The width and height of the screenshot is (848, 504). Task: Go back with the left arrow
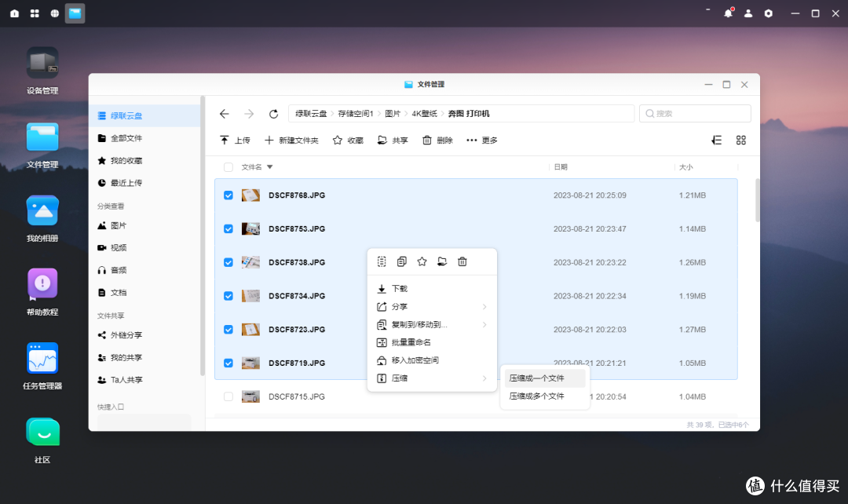(x=225, y=114)
